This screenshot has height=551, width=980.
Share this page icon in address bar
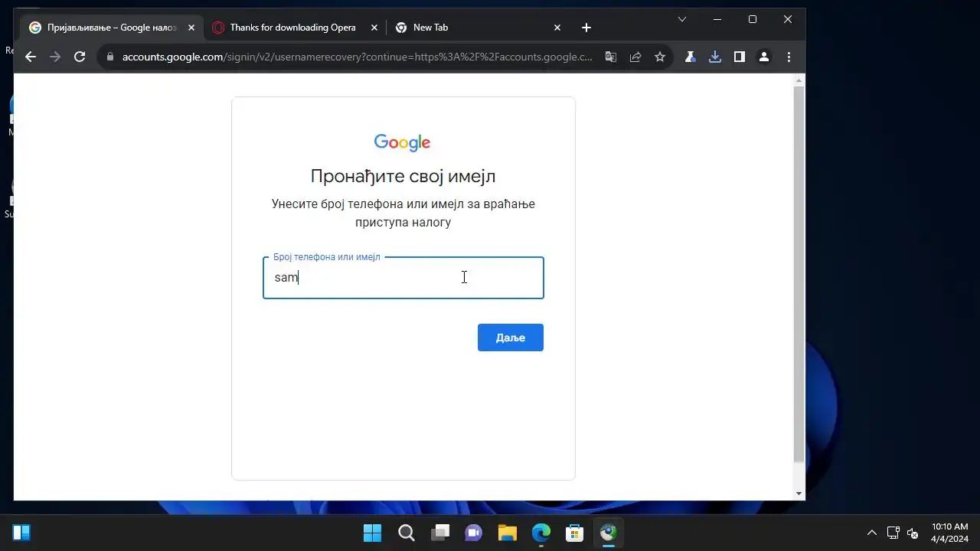635,57
